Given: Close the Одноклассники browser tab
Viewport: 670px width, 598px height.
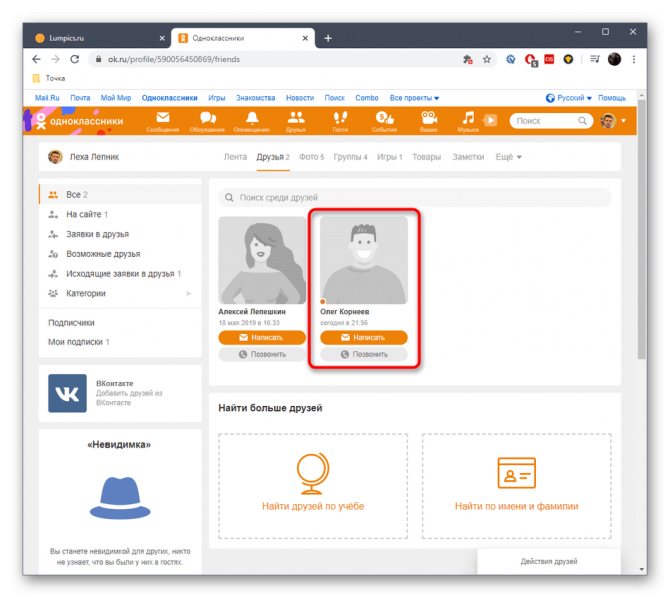Looking at the screenshot, I should (305, 38).
